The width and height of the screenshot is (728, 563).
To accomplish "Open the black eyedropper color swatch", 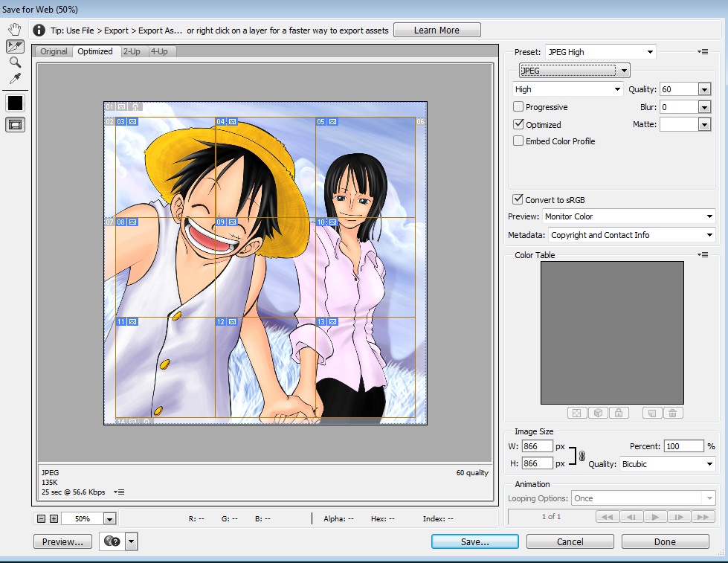I will (x=15, y=103).
